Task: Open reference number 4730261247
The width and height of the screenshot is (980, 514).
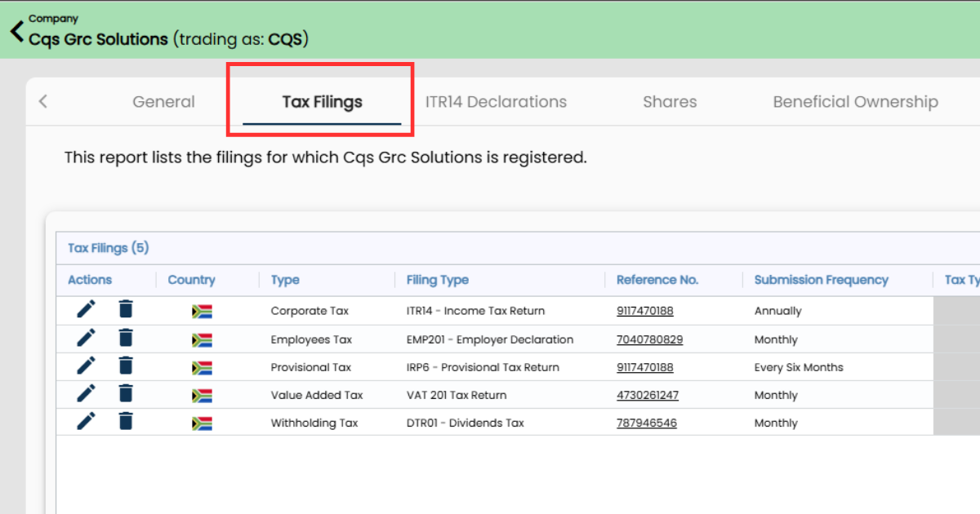Action: coord(648,395)
